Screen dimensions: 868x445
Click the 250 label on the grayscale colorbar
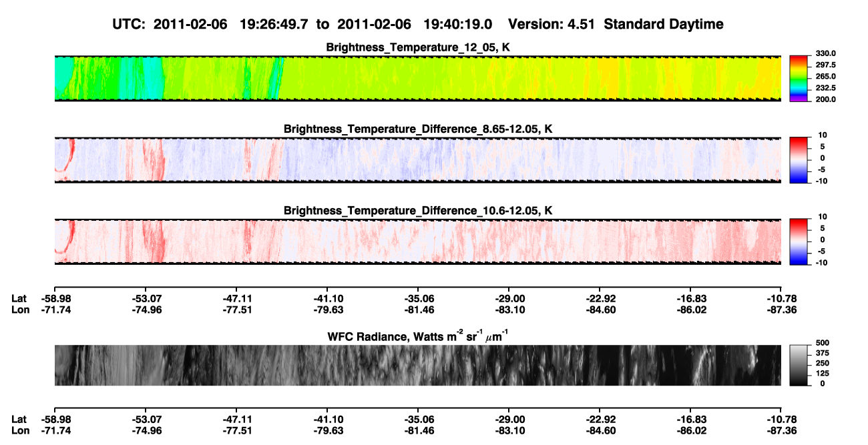point(823,363)
